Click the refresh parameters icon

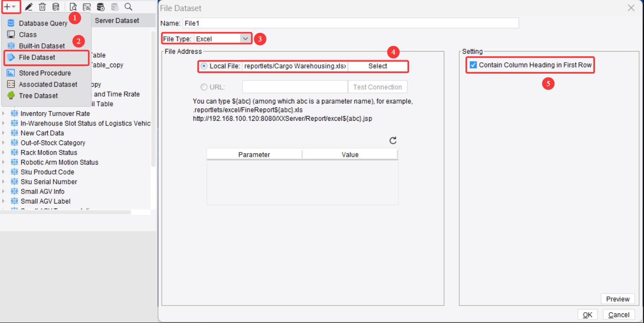[x=393, y=140]
